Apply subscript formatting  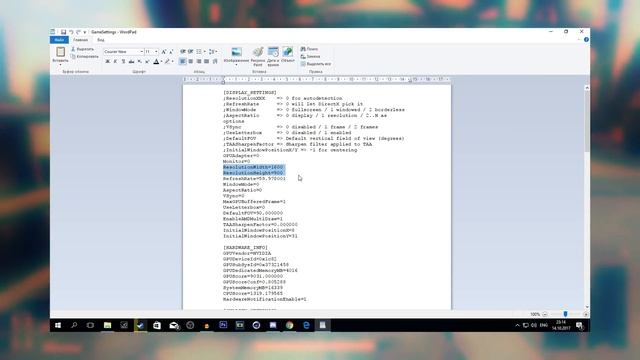(x=140, y=61)
